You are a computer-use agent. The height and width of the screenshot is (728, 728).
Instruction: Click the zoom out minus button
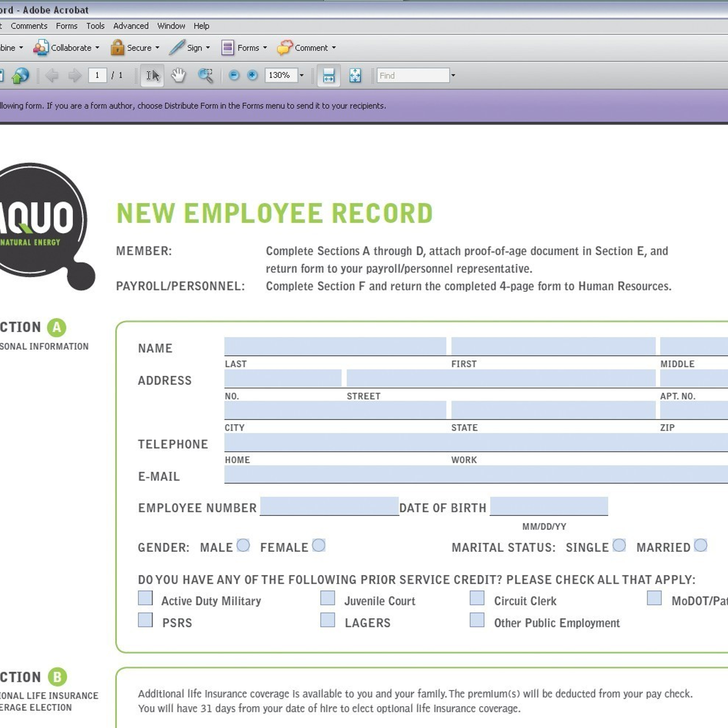(234, 75)
